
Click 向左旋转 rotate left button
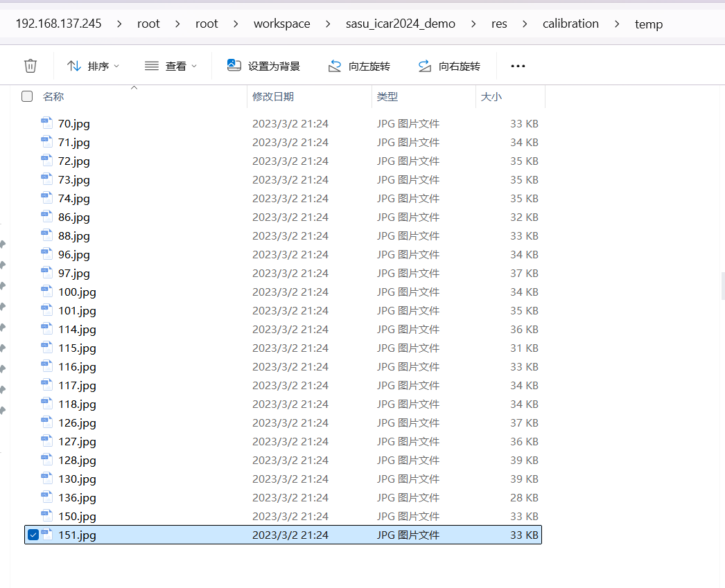click(x=359, y=66)
